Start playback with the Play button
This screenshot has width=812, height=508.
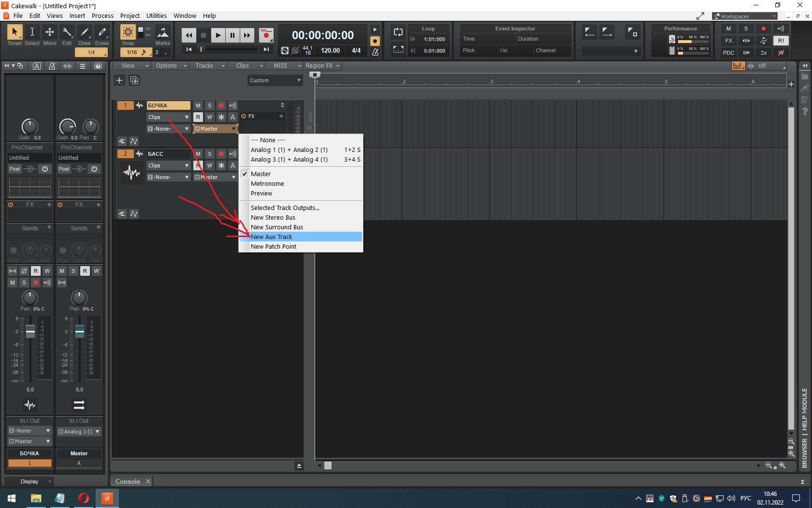(218, 35)
